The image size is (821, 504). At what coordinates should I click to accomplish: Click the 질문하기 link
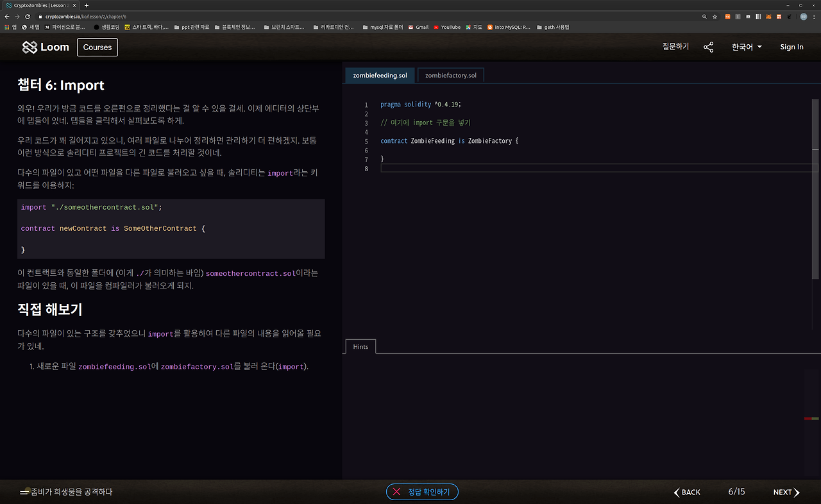(x=675, y=47)
